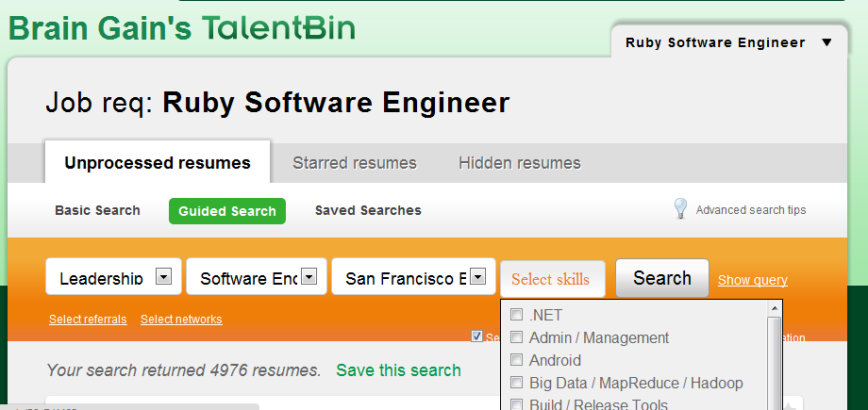The image size is (868, 410).
Task: Expand the San Francisco location dropdown
Action: (478, 277)
